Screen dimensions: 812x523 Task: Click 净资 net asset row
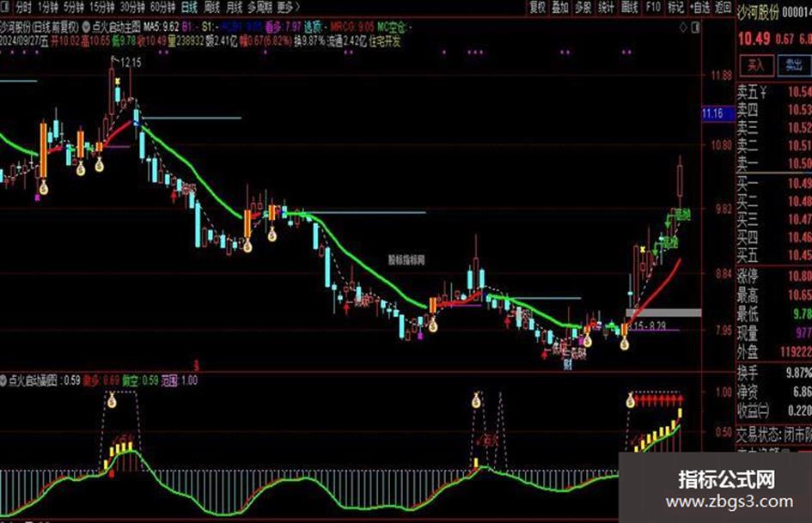click(774, 392)
